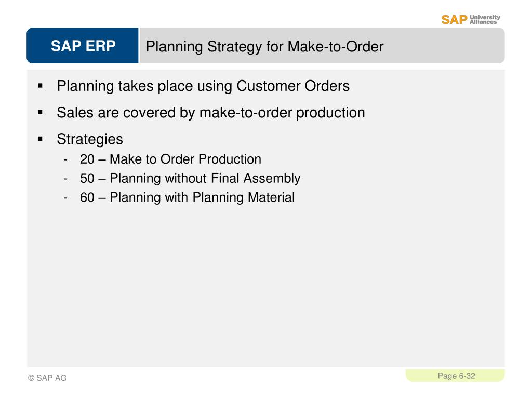Screen dimensions: 532x399
Task: Click the Planning takes place using Customer Orders text
Action: [x=203, y=86]
